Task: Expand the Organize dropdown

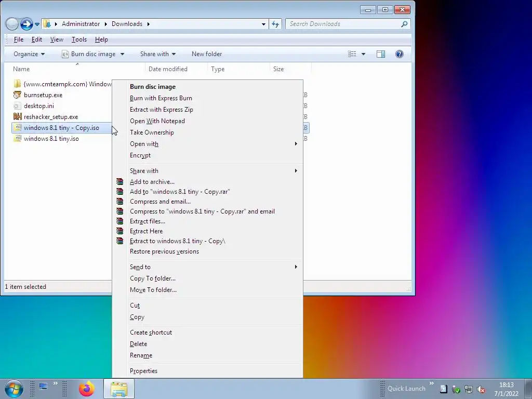Action: coord(29,54)
